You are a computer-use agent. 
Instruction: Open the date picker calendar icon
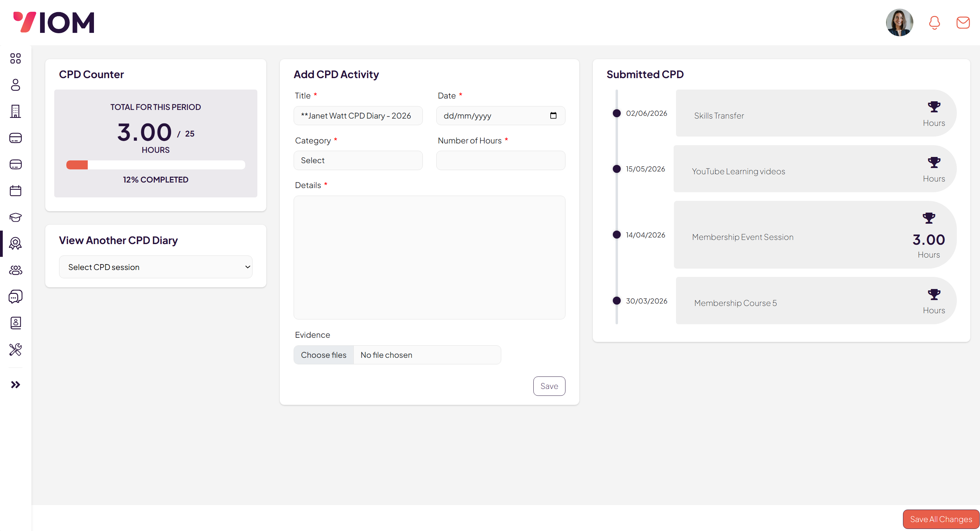tap(553, 116)
